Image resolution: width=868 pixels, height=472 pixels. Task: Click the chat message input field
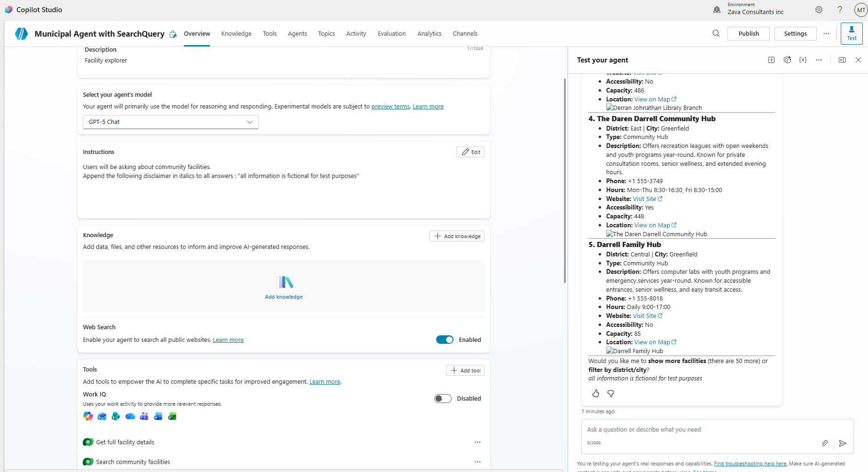coord(700,430)
